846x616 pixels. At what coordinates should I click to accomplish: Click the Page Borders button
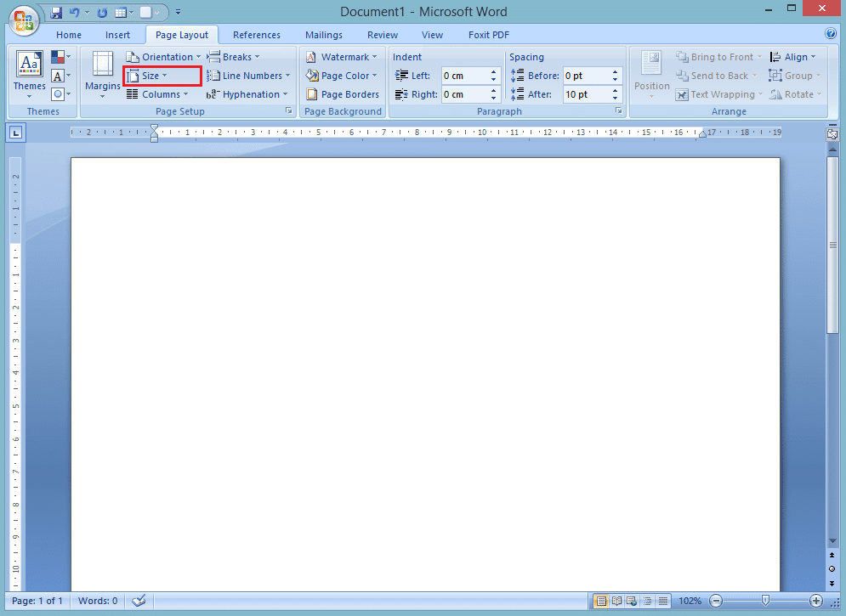343,94
